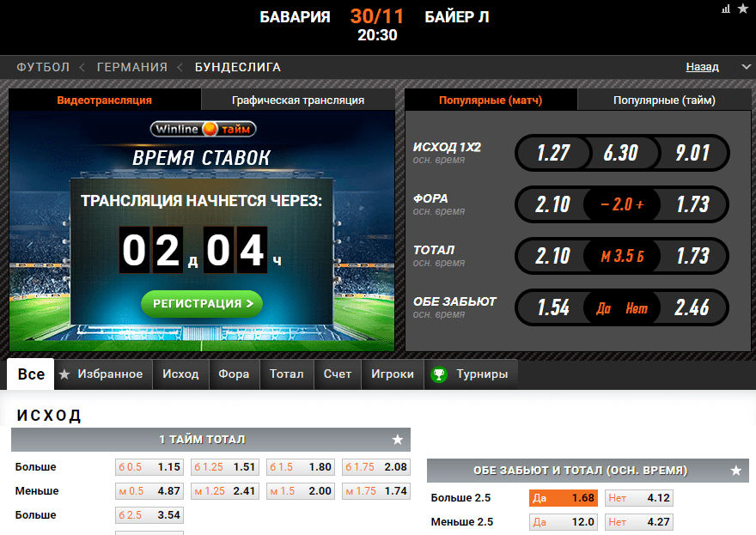
Task: Select Популярные (матч) tab
Action: pos(491,100)
